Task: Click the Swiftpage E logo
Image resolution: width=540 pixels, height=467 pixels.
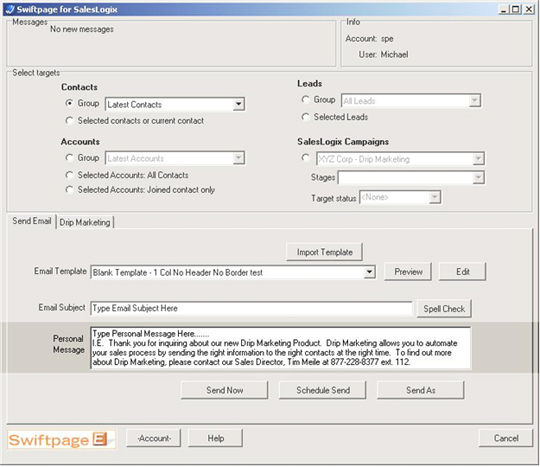Action: [62, 440]
